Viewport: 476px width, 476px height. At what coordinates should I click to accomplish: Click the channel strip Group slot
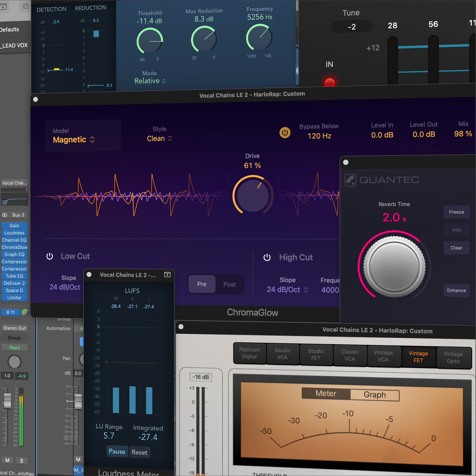click(x=14, y=338)
